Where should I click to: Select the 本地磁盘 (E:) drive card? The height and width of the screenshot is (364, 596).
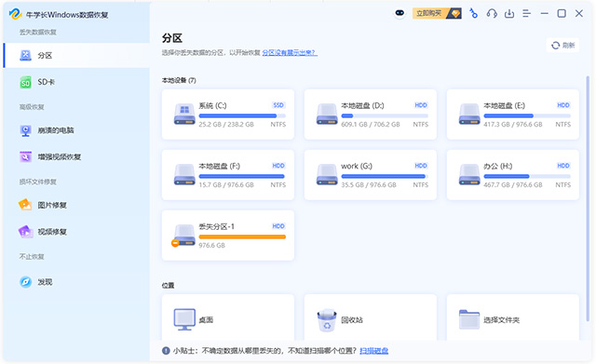[513, 115]
